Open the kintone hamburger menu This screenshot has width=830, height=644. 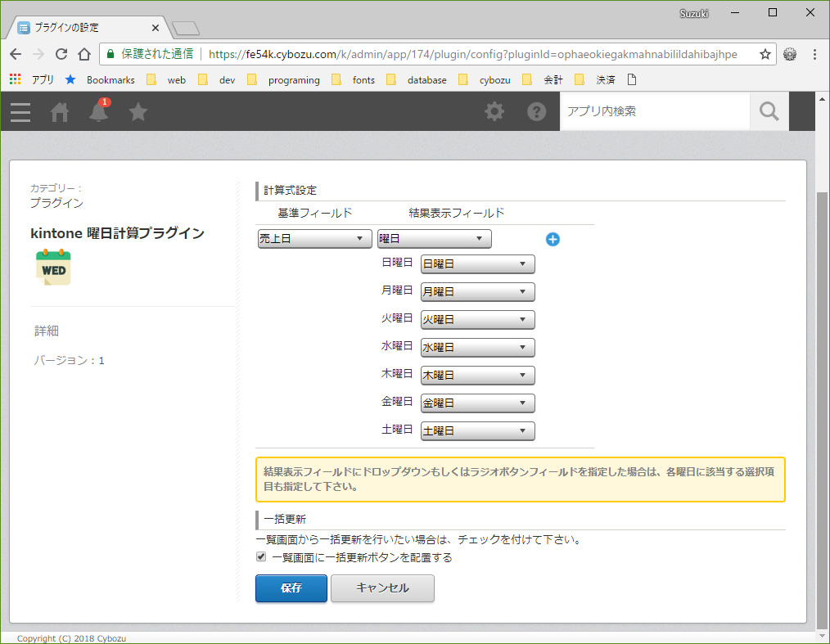point(20,112)
